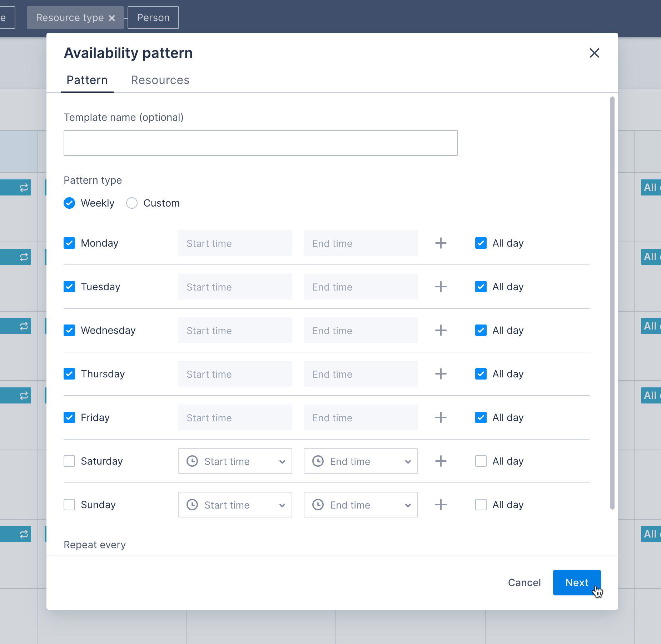Switch to the Resources tab
This screenshot has height=644, width=661.
pyautogui.click(x=160, y=80)
